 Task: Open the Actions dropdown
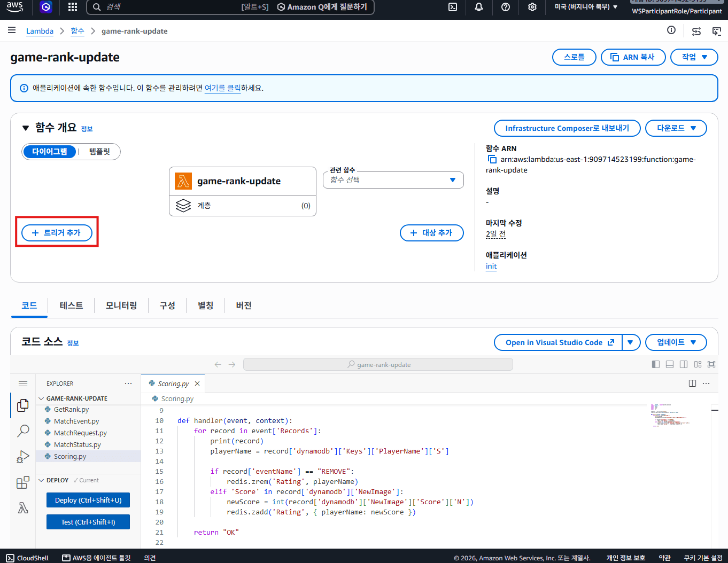tap(694, 57)
